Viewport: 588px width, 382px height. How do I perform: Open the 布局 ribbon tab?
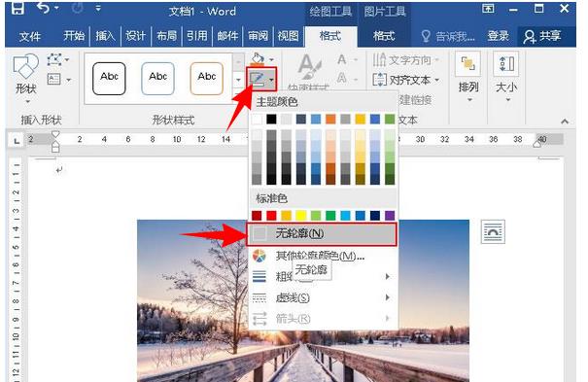tap(166, 36)
